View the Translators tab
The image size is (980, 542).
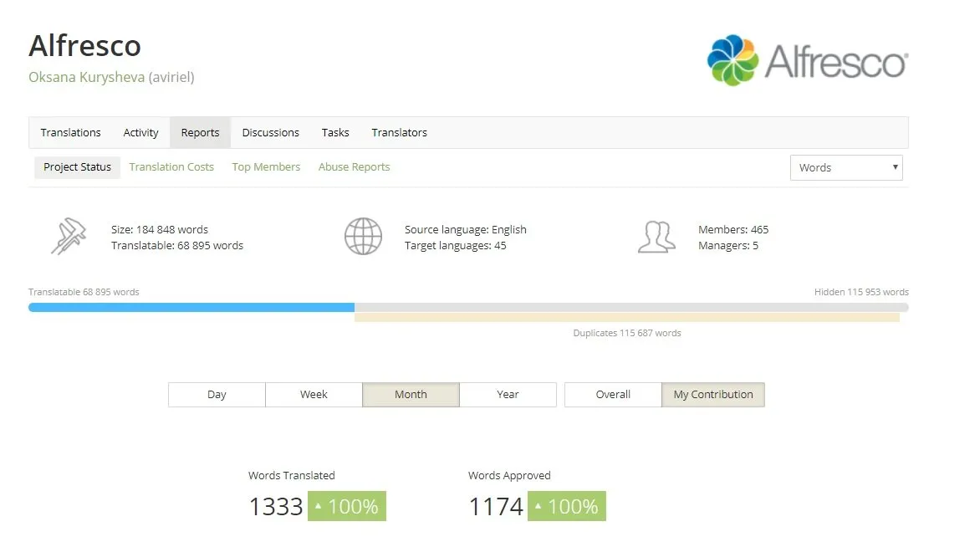point(400,132)
